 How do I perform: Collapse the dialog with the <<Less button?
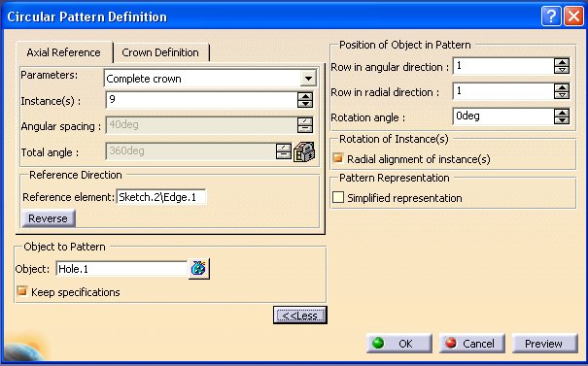tap(300, 316)
